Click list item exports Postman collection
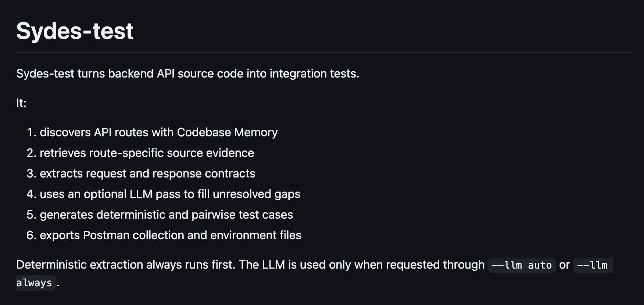Image resolution: width=644 pixels, height=305 pixels. [x=171, y=235]
